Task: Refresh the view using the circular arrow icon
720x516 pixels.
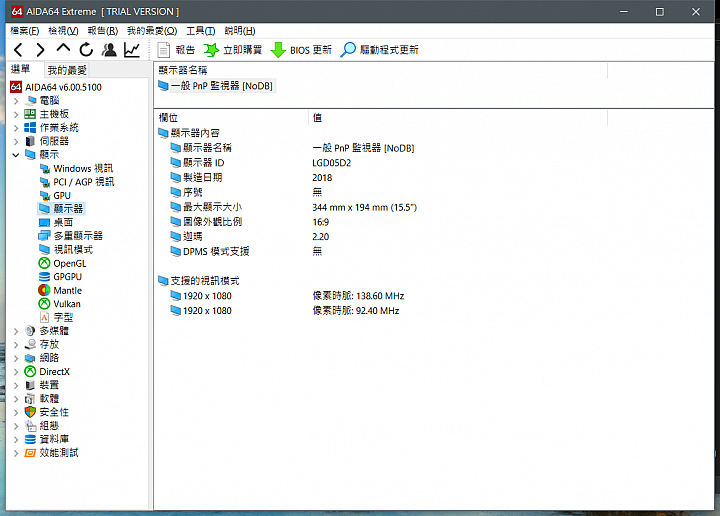Action: pos(86,50)
